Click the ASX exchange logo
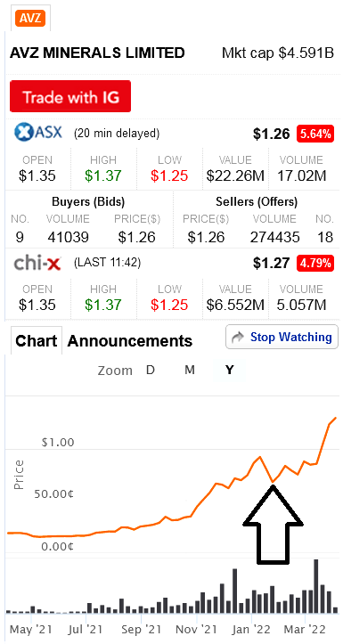Viewport: 343px width, 644px height. tap(38, 133)
